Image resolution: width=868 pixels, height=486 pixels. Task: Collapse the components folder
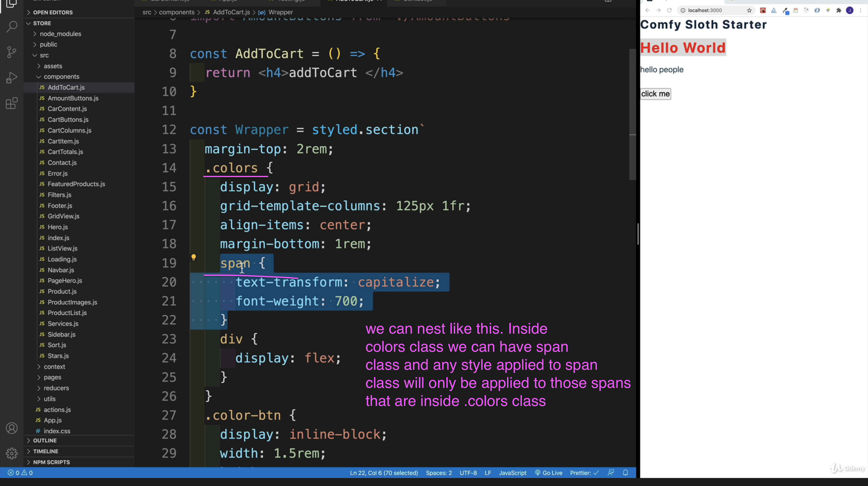(x=61, y=76)
